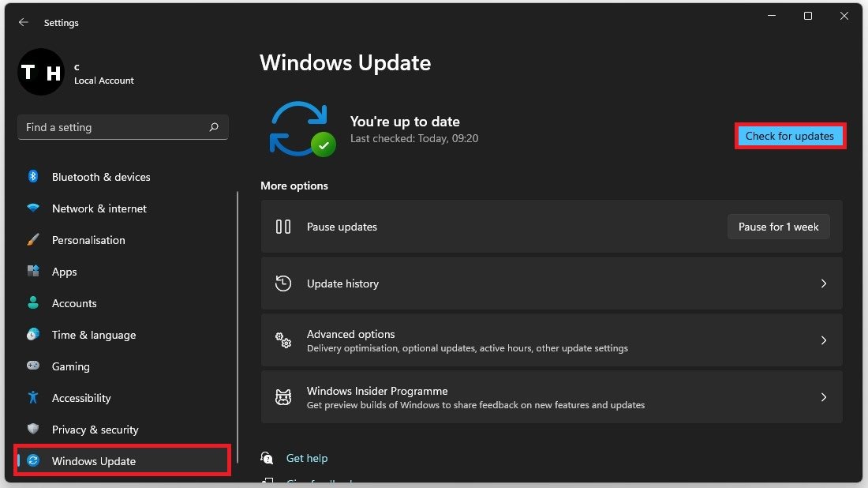This screenshot has width=868, height=488.
Task: Click the Check for updates button
Action: [x=790, y=137]
